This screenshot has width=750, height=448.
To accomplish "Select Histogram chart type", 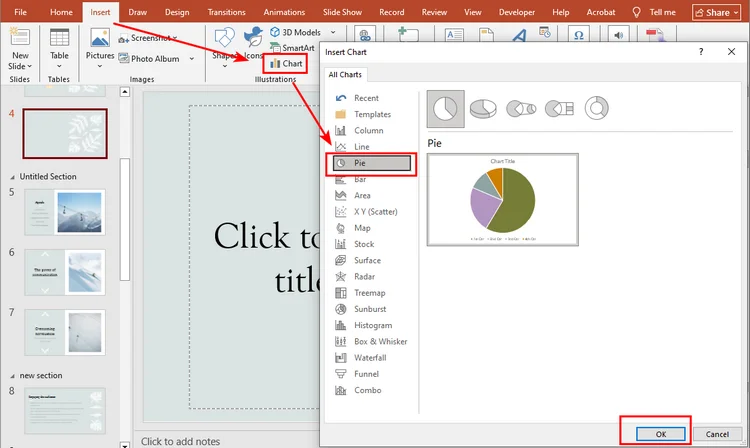I will pyautogui.click(x=372, y=326).
